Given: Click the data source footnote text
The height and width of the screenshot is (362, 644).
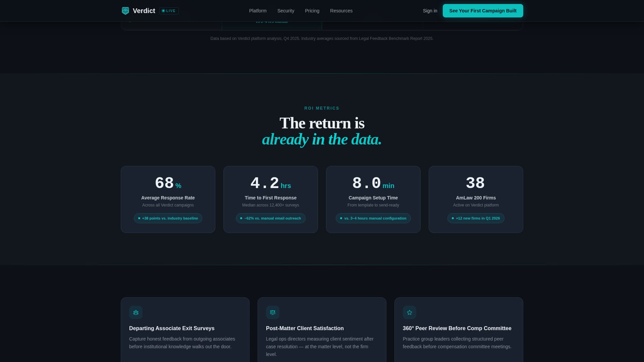Looking at the screenshot, I should [322, 39].
